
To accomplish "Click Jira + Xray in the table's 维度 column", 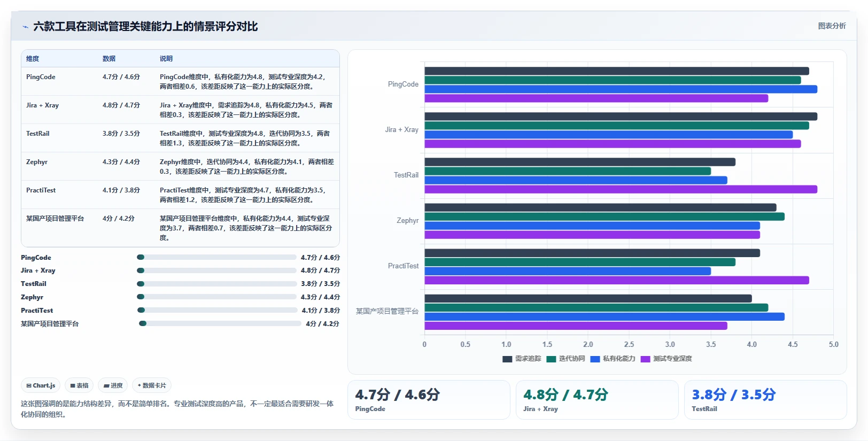I will click(42, 105).
